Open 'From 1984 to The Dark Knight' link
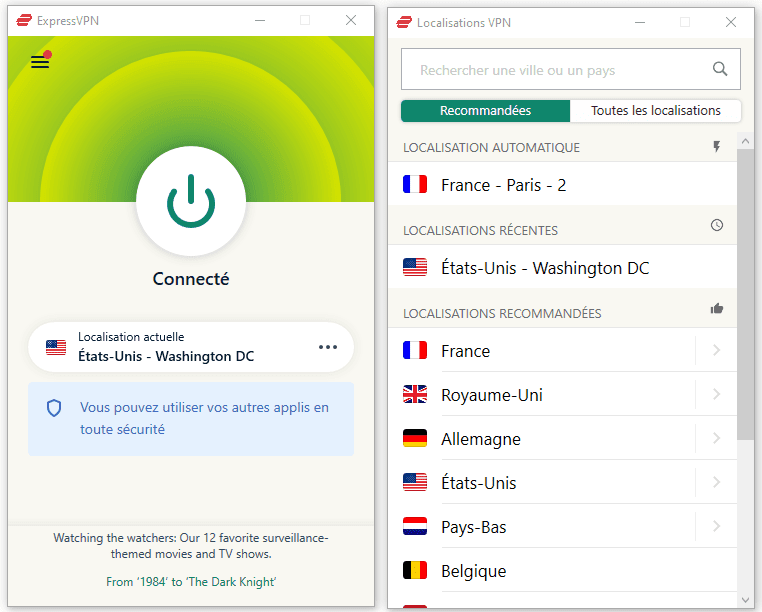The width and height of the screenshot is (762, 612). click(x=191, y=582)
